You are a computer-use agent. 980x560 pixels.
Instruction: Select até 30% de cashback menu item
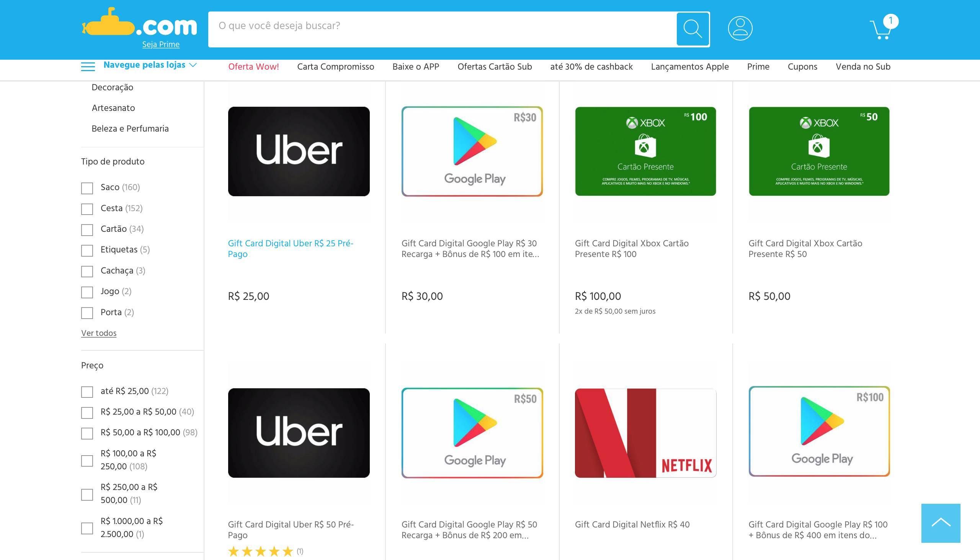(x=591, y=67)
